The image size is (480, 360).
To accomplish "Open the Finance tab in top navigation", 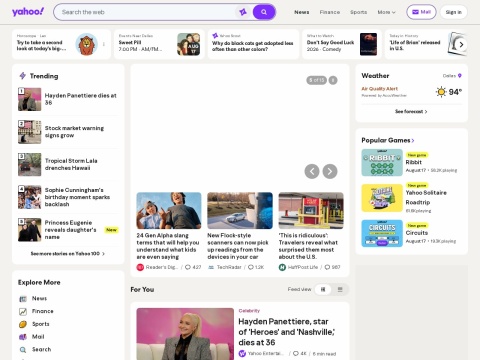I will [x=330, y=12].
